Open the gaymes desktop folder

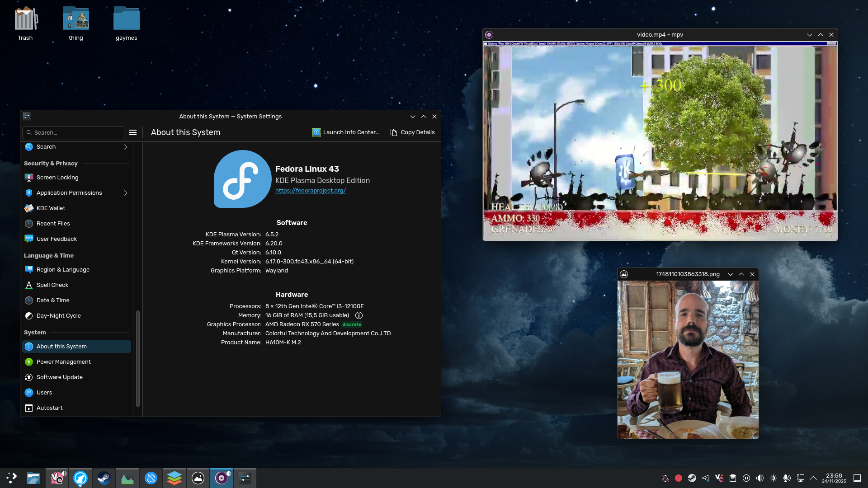126,23
